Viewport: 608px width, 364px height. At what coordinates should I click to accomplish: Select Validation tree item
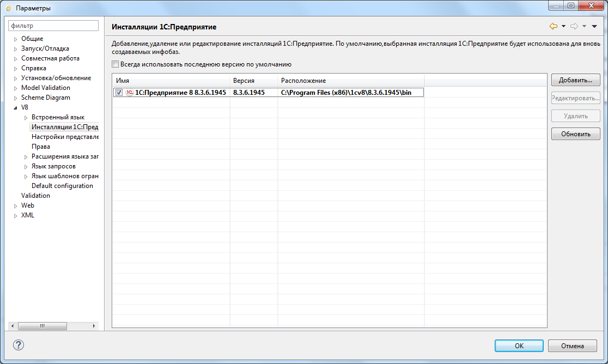click(x=35, y=196)
